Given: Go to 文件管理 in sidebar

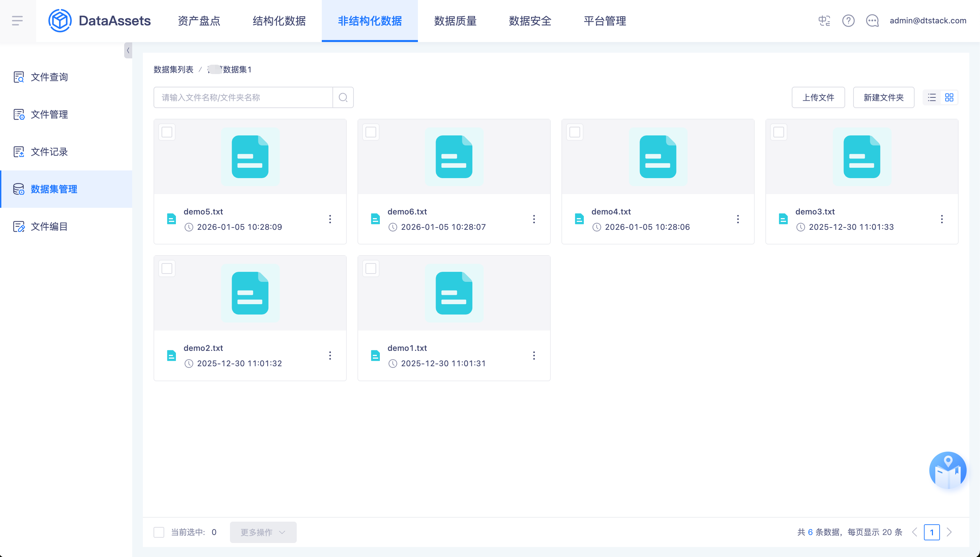Looking at the screenshot, I should (x=49, y=114).
